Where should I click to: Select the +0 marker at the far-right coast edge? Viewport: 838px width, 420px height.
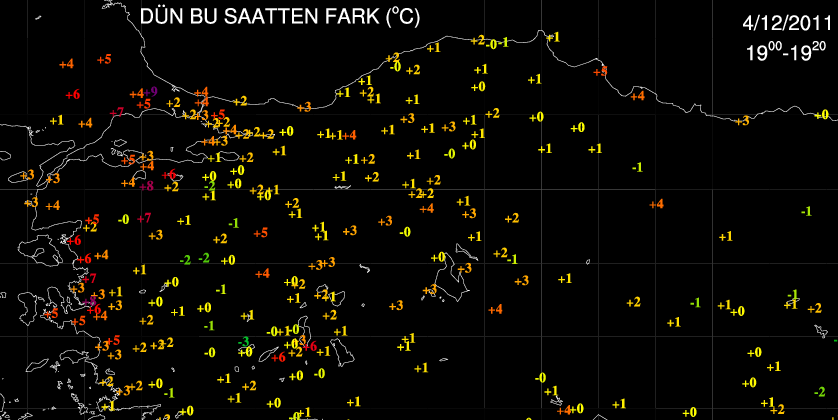pyautogui.click(x=821, y=115)
